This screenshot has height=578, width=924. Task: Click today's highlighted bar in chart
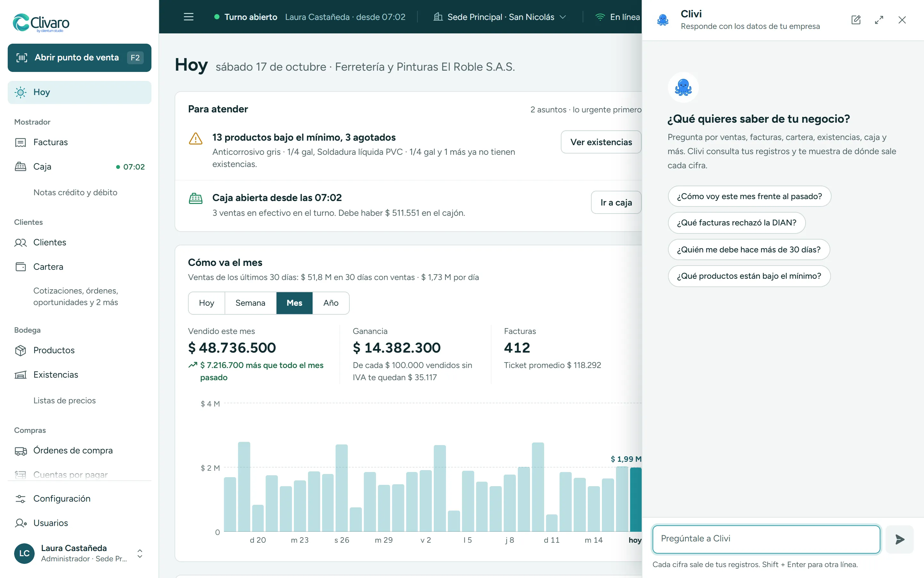(x=635, y=499)
